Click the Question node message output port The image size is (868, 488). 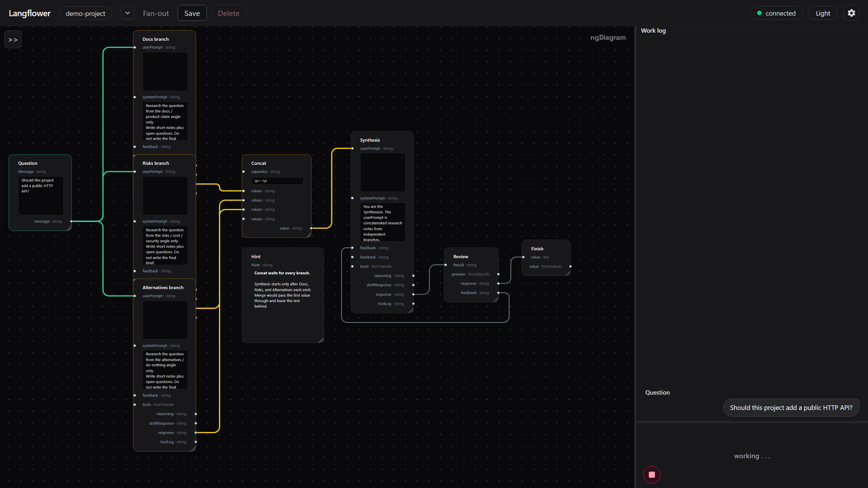[71, 221]
